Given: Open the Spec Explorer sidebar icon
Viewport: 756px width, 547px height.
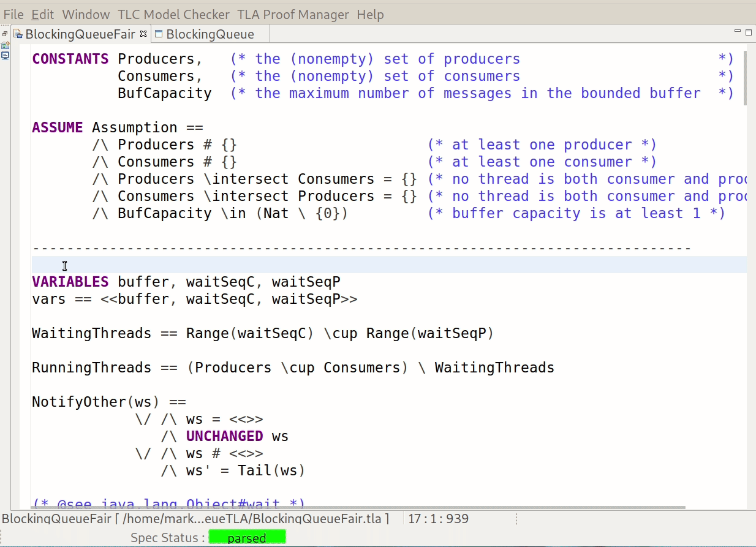Looking at the screenshot, I should click(x=4, y=45).
